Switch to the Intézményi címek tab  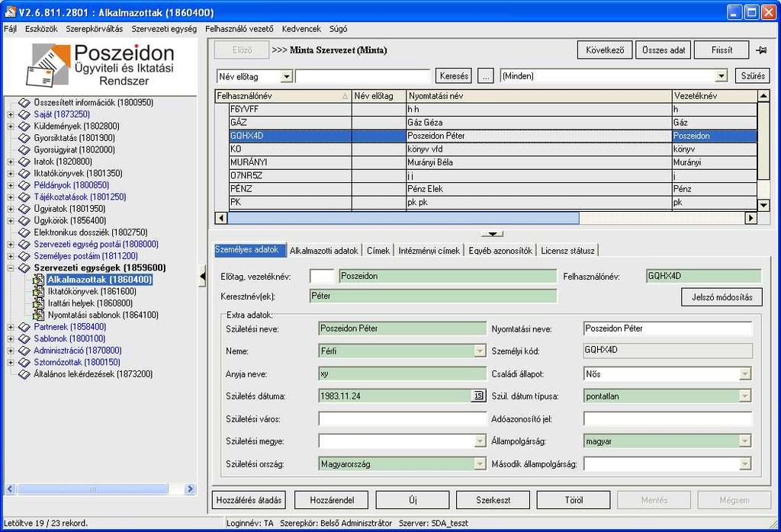pos(429,250)
